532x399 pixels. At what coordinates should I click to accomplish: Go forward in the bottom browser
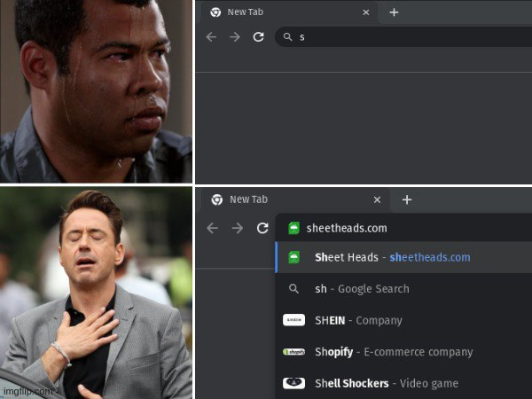point(237,228)
